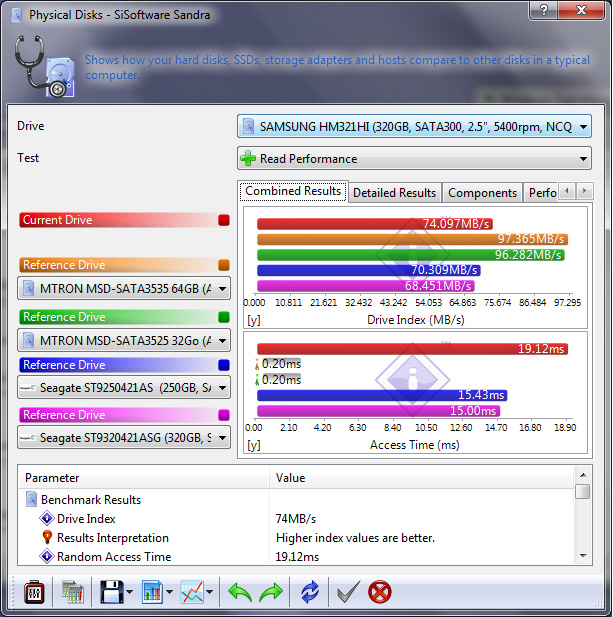Image resolution: width=613 pixels, height=617 pixels.
Task: Open the Seagate ST9320421ASG reference dropdown
Action: click(x=124, y=438)
